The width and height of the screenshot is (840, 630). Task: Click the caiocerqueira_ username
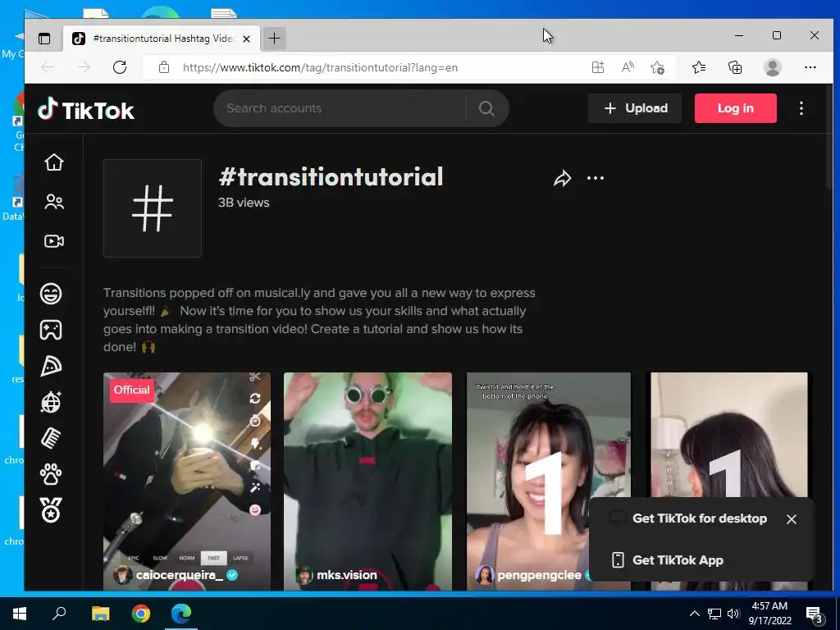pyautogui.click(x=180, y=575)
